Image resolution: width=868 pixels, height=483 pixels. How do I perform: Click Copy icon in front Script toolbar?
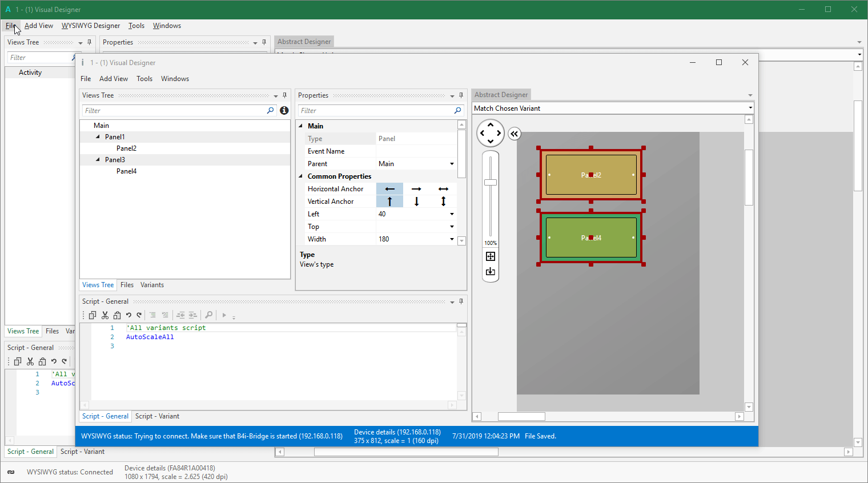point(93,315)
